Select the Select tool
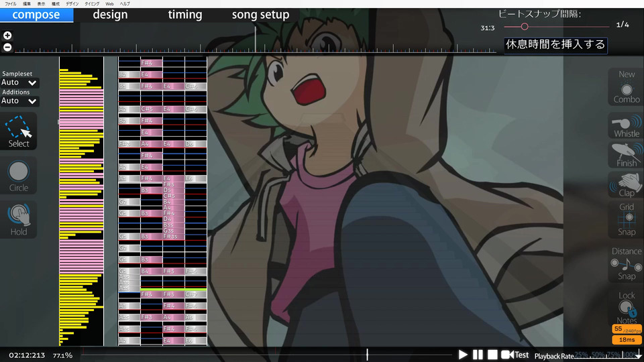Viewport: 644px width, 362px height. [x=19, y=131]
